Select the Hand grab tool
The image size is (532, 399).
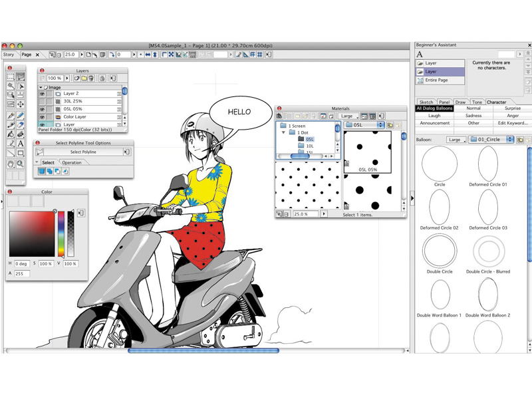point(11,164)
